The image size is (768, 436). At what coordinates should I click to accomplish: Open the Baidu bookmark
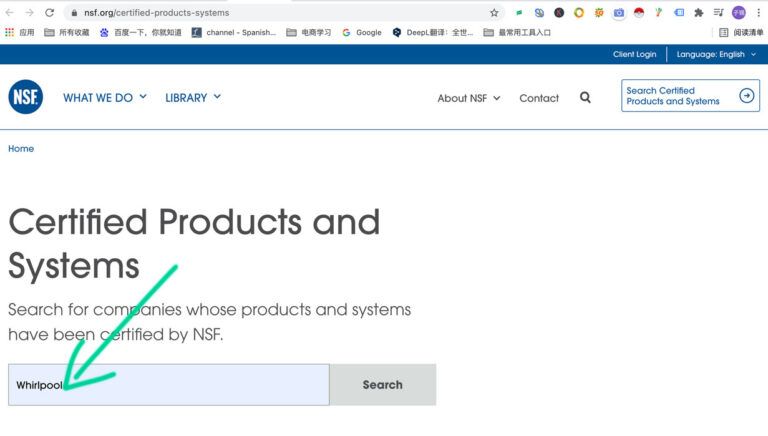[140, 32]
